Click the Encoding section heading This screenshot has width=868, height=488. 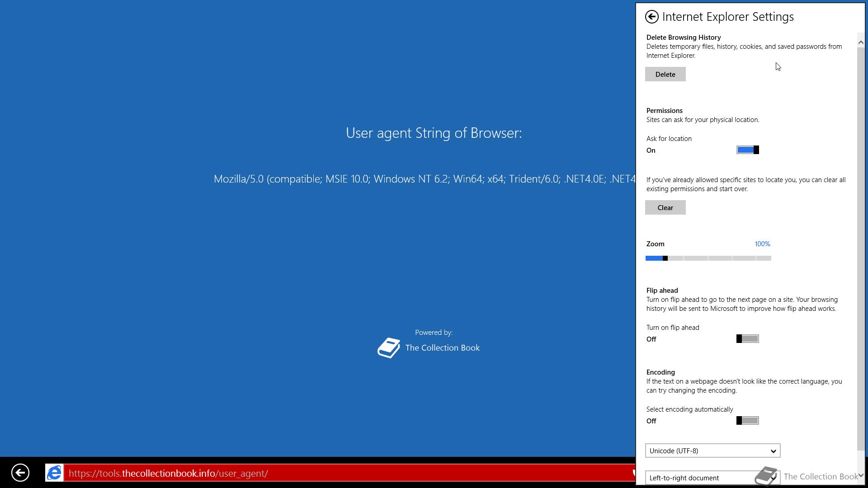tap(660, 372)
